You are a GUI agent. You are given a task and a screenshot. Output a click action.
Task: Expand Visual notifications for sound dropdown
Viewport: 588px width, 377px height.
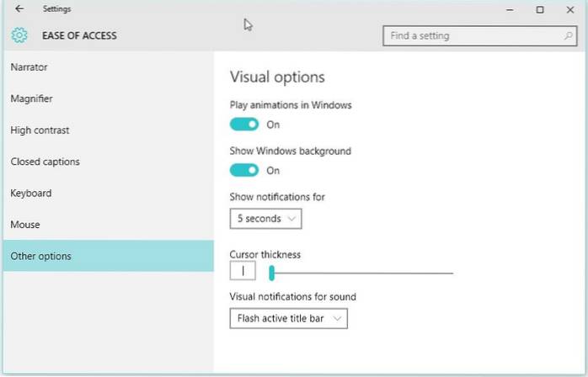(288, 319)
